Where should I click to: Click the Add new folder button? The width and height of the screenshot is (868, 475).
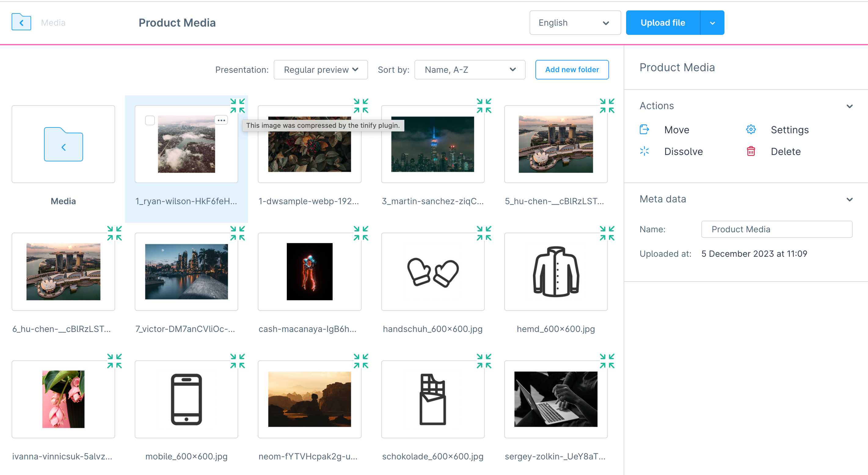pos(572,70)
